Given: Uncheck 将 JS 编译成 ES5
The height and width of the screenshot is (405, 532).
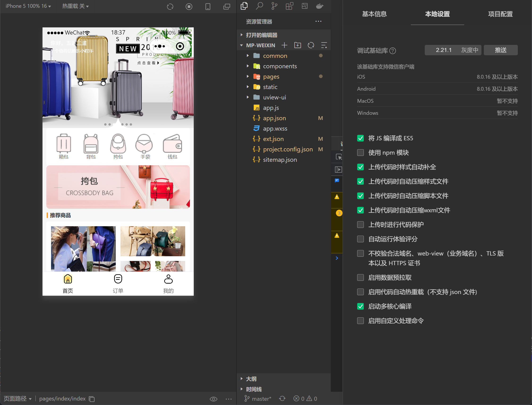Looking at the screenshot, I should pyautogui.click(x=360, y=138).
